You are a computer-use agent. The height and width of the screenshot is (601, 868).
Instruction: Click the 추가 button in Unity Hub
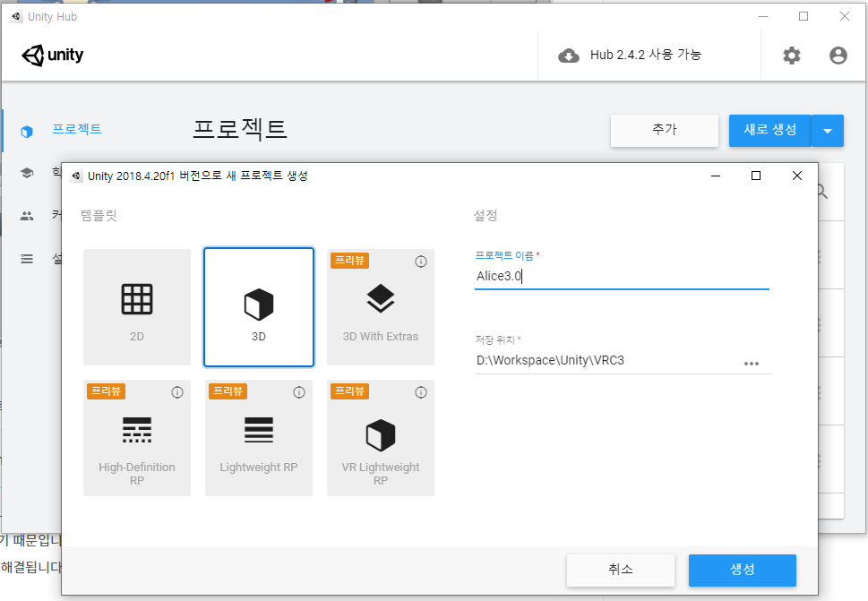tap(665, 131)
